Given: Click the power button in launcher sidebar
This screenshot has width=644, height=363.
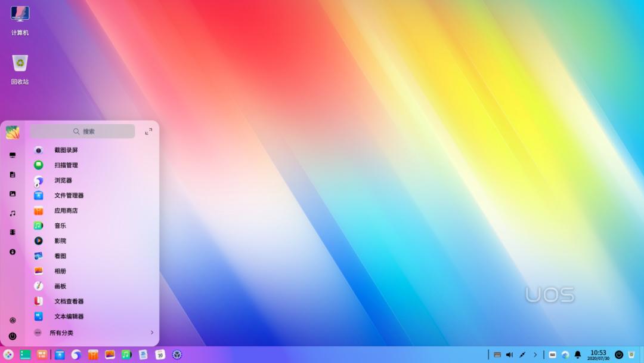Looking at the screenshot, I should (13, 337).
